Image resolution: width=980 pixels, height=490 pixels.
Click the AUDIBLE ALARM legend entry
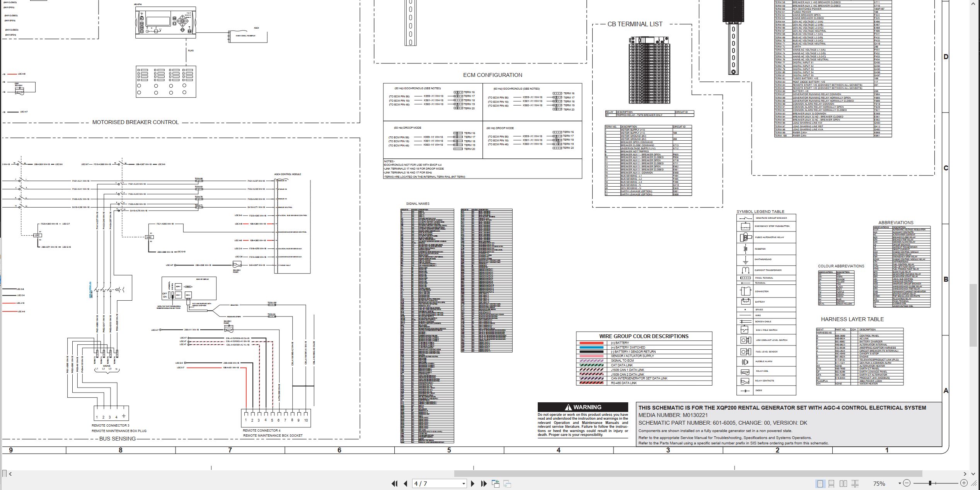click(x=764, y=361)
